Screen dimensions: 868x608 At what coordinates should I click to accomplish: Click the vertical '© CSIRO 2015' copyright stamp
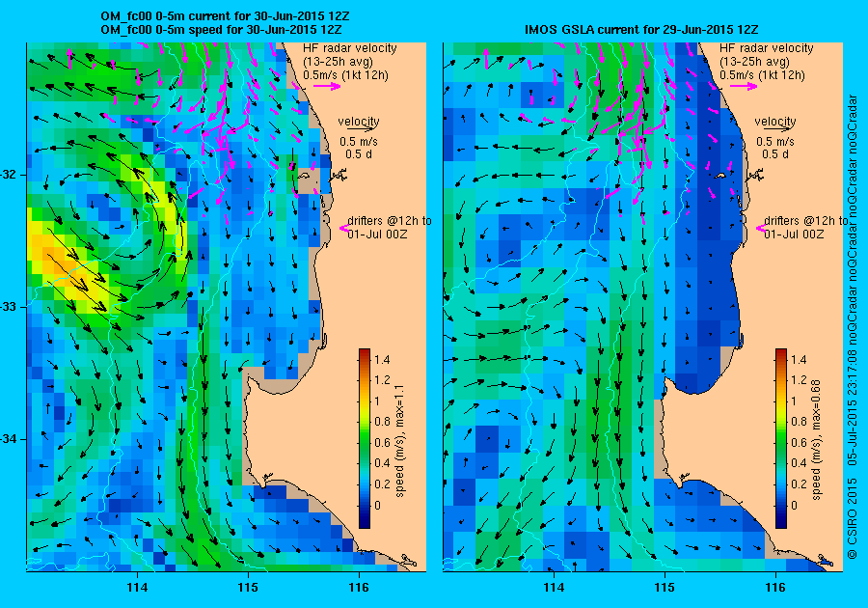852,517
